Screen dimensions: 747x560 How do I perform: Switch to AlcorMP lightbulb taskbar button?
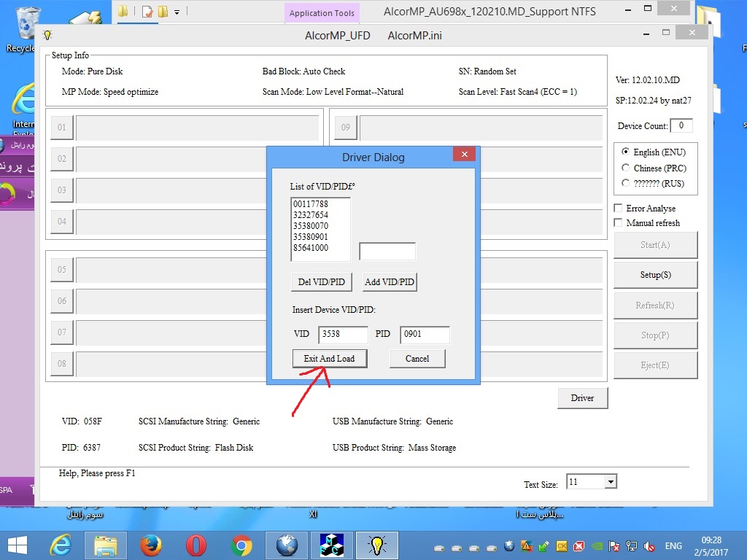click(377, 545)
